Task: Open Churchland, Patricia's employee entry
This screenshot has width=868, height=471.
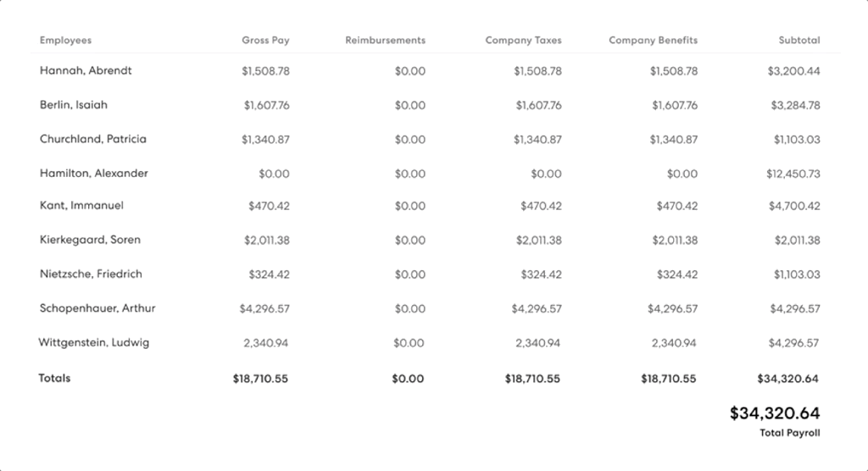Action: [92, 139]
